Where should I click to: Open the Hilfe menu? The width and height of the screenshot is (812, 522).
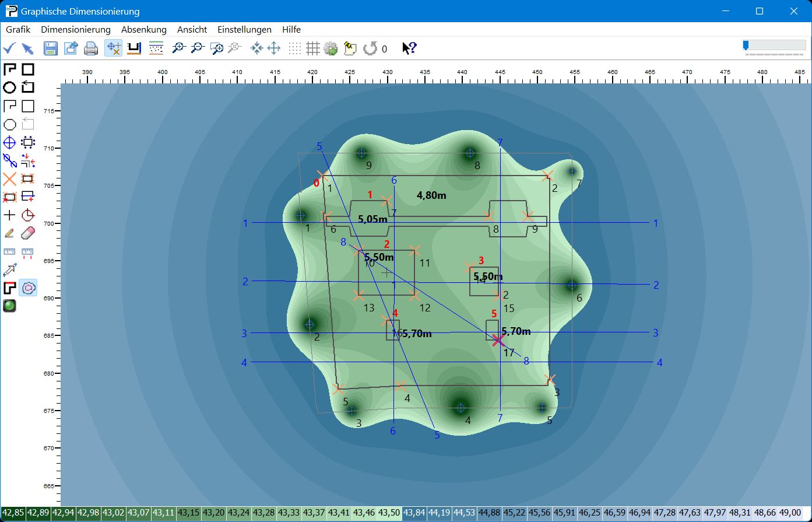coord(291,29)
